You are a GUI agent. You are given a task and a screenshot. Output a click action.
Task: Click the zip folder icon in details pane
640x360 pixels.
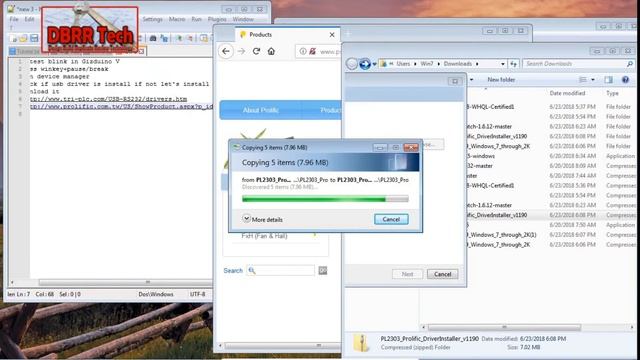tap(361, 343)
